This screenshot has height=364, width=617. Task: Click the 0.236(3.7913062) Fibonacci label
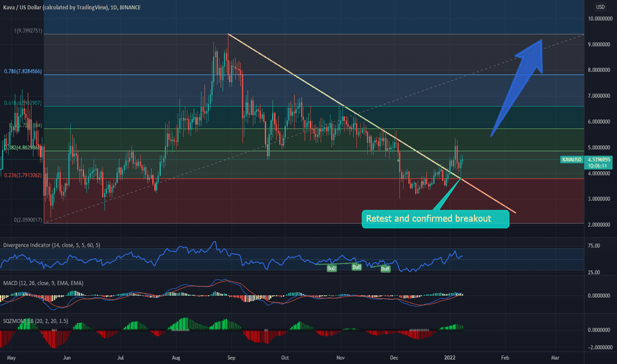point(23,175)
